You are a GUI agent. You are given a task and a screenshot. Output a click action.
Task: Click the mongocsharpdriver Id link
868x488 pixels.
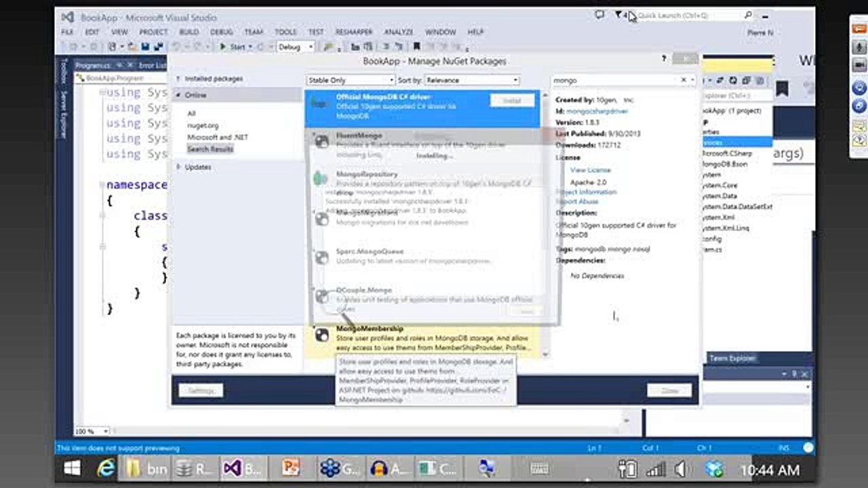(597, 110)
